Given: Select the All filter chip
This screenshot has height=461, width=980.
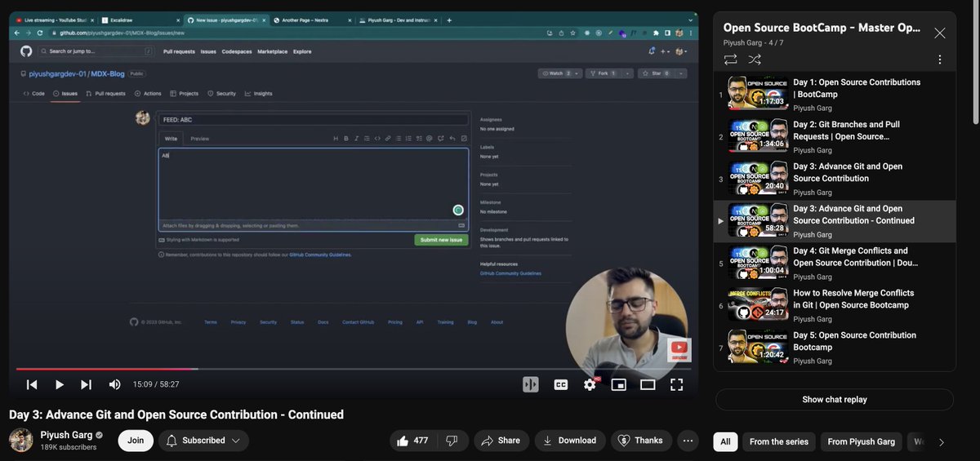Looking at the screenshot, I should (725, 442).
